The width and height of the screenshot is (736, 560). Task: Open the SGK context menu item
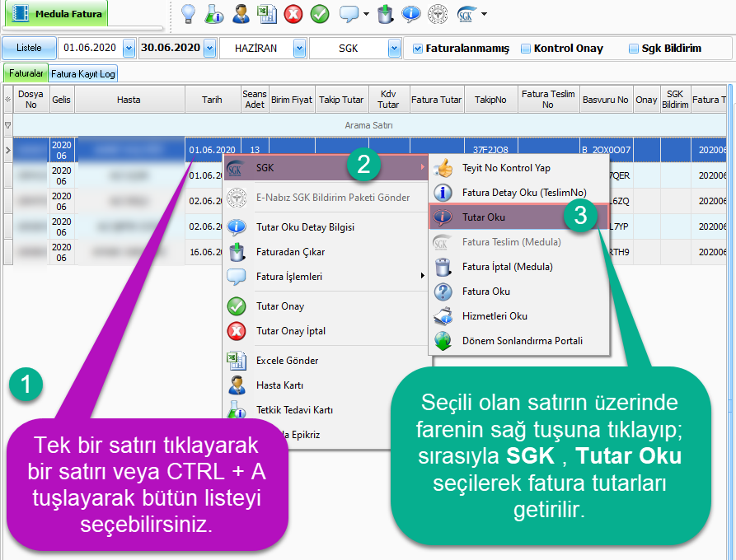click(326, 168)
